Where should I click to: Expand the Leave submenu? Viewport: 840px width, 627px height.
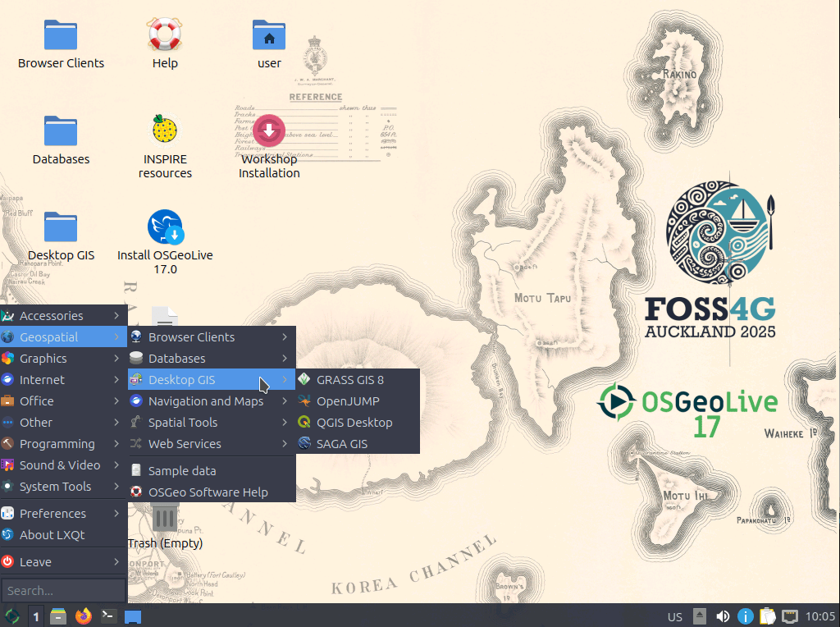[x=63, y=562]
